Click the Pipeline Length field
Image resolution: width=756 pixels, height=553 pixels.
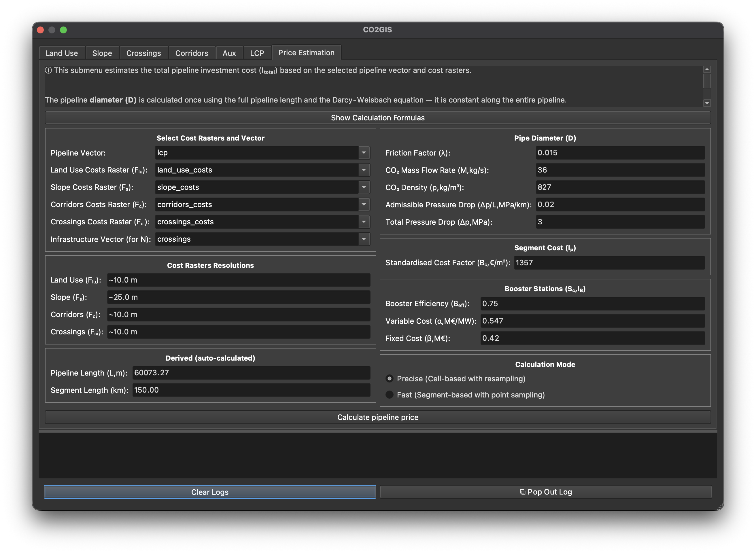click(x=251, y=373)
